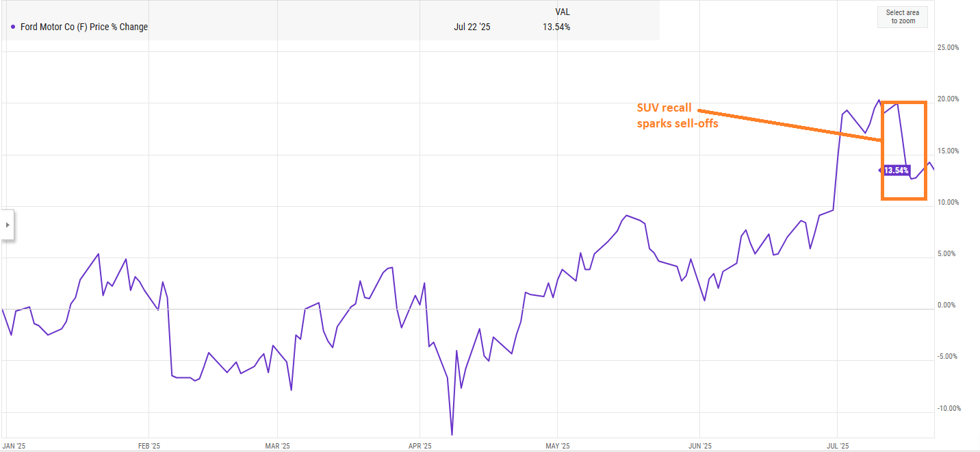Click the 15.00% y-axis label

pyautogui.click(x=949, y=151)
